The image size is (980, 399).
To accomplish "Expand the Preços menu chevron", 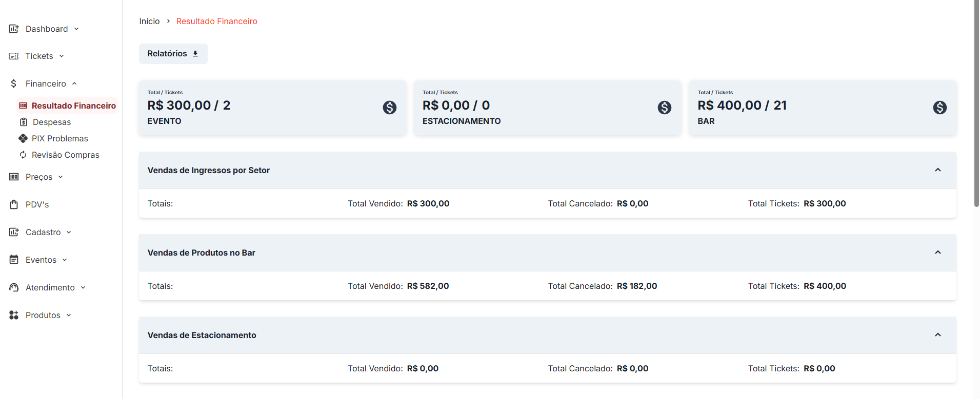I will [x=61, y=177].
